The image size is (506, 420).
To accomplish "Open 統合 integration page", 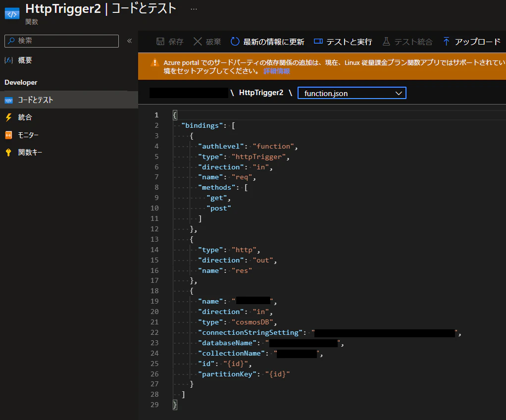I will pyautogui.click(x=25, y=117).
